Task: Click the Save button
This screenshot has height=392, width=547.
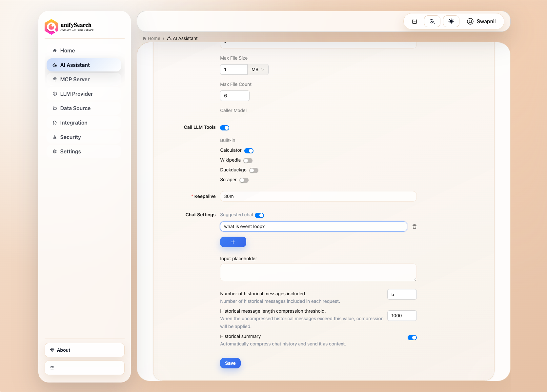Action: coord(230,363)
